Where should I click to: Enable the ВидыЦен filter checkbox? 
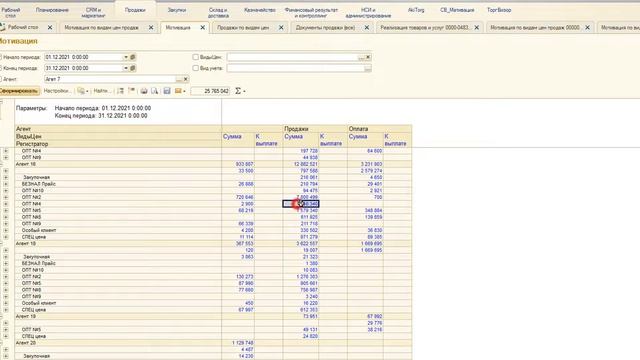point(196,57)
